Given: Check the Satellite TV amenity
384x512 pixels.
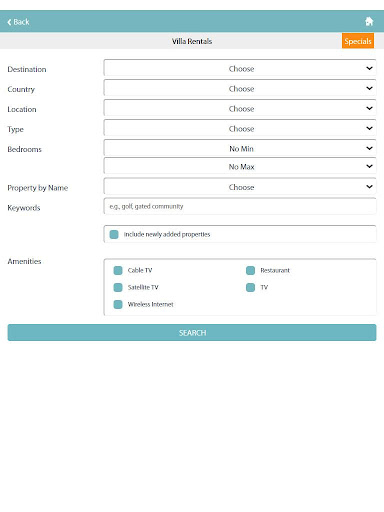Looking at the screenshot, I should point(118,287).
